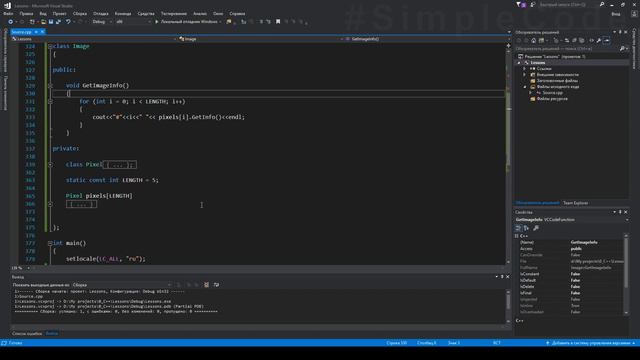Select the resource files folder in Solution Explorer
The image size is (640, 360).
click(552, 99)
